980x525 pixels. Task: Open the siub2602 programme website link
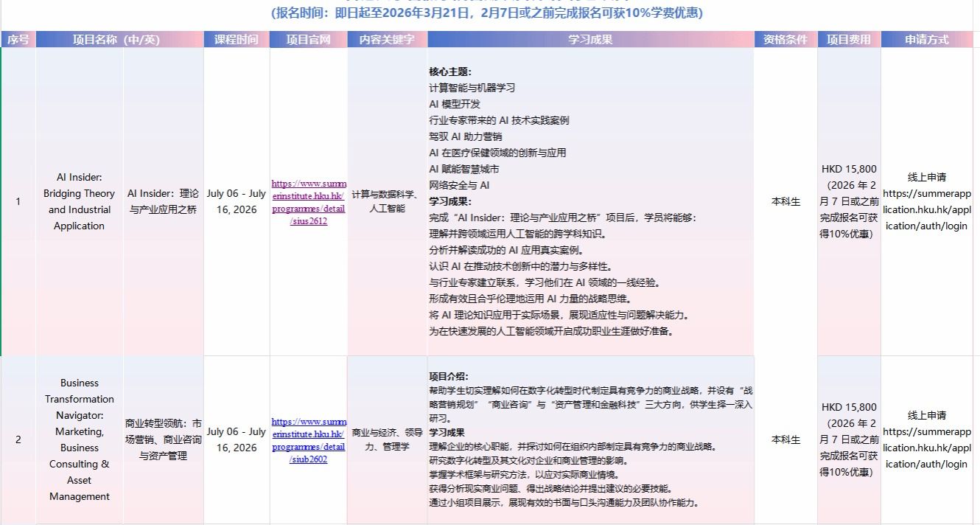pyautogui.click(x=309, y=440)
